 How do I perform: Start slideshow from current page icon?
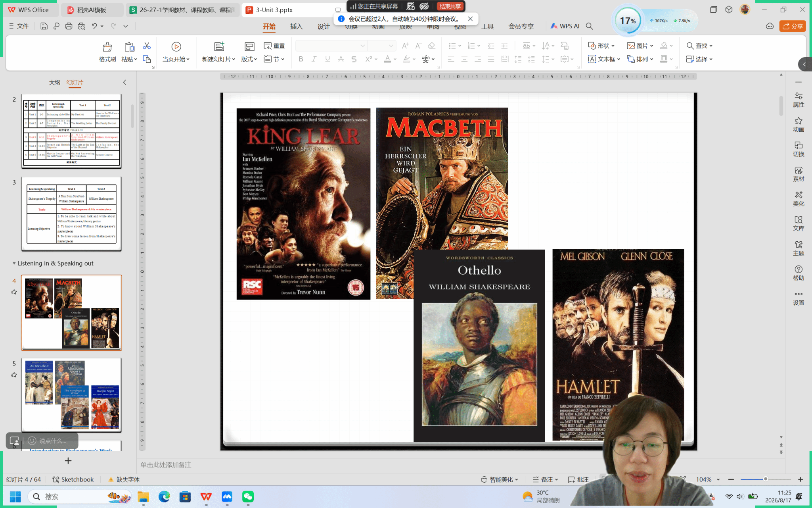176,47
